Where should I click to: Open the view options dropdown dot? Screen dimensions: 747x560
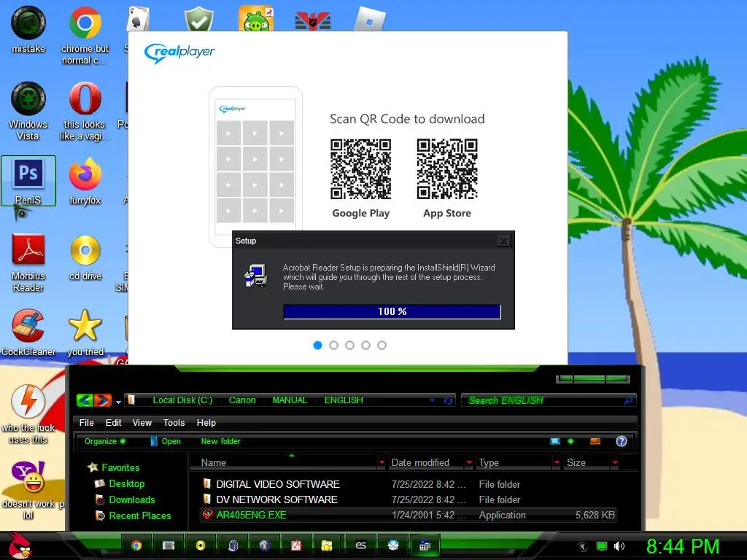pos(570,441)
